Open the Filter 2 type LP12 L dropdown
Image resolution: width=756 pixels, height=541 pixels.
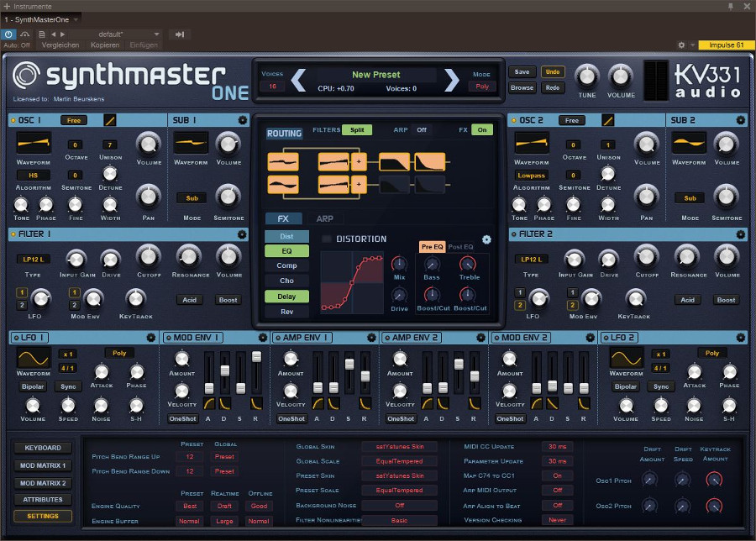[x=532, y=260]
